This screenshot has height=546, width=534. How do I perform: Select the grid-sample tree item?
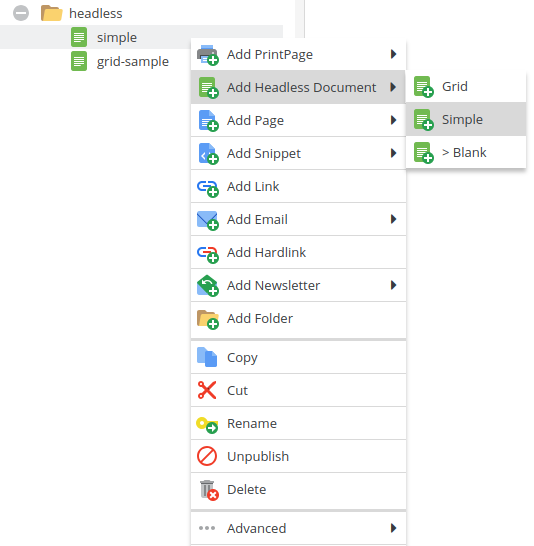pos(133,61)
